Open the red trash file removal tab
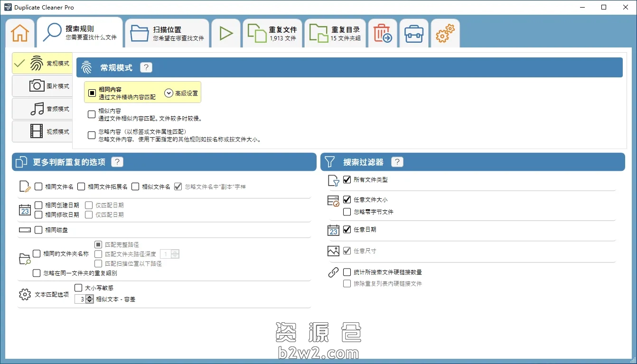637x364 pixels. pos(383,34)
